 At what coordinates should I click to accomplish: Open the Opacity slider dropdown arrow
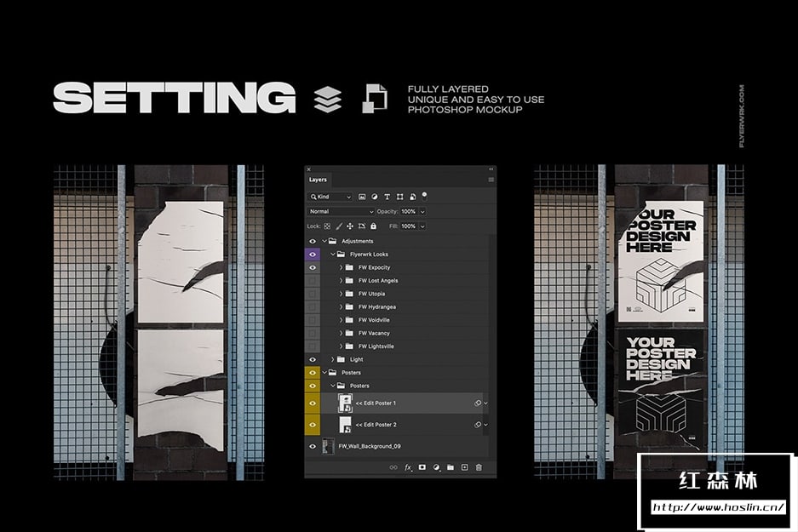click(x=422, y=212)
